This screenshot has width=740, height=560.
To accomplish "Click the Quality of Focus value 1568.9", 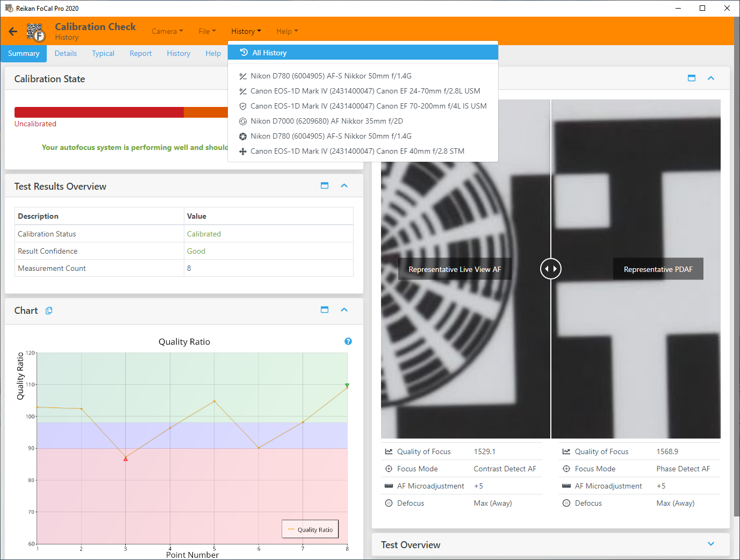I will [667, 452].
